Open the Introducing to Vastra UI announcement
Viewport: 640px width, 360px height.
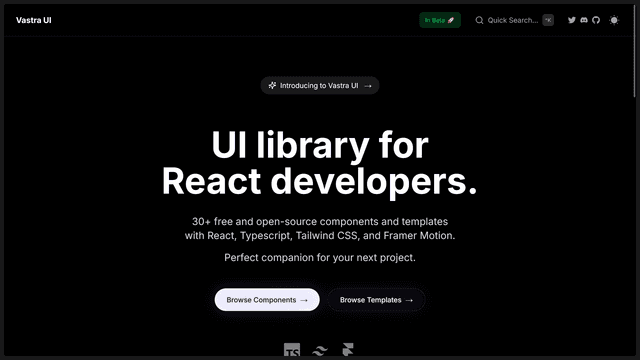(x=320, y=85)
